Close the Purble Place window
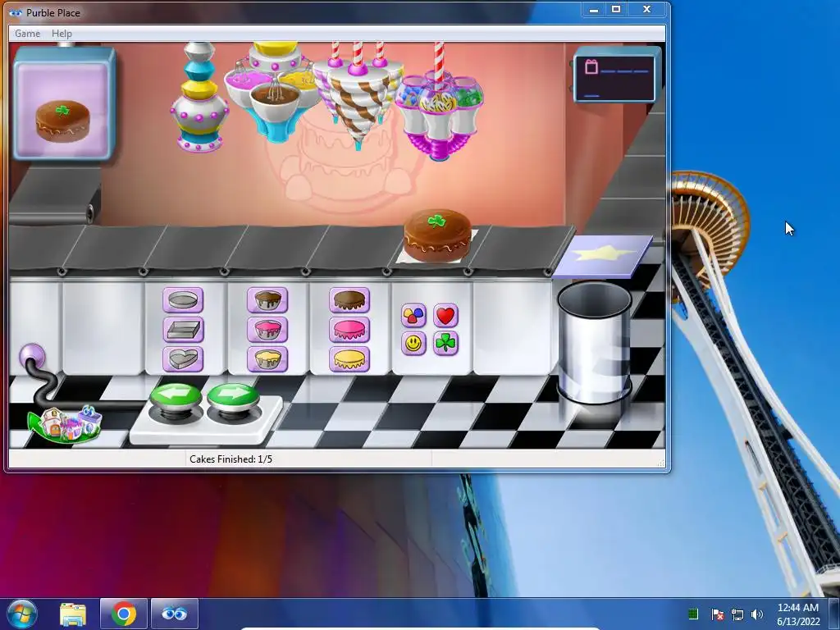The image size is (840, 630). [647, 10]
